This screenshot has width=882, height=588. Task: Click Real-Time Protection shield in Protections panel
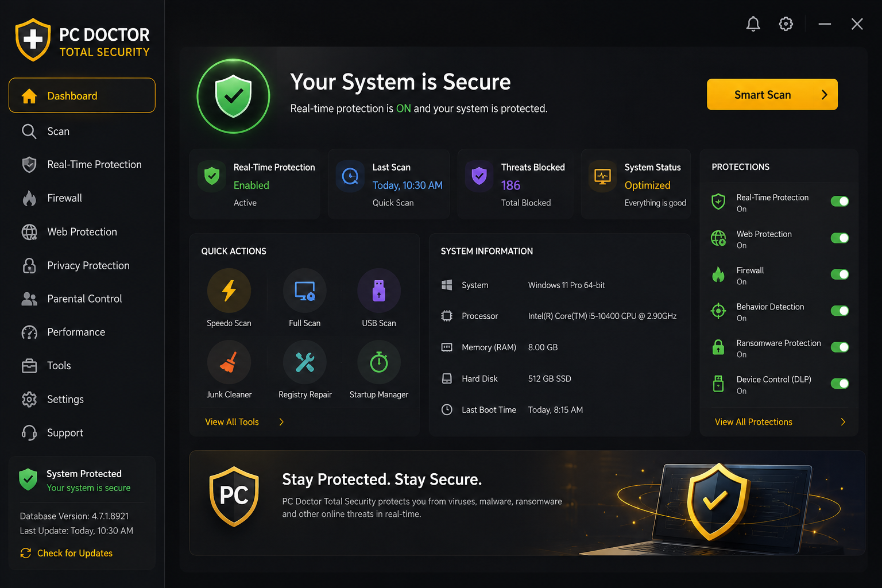click(718, 202)
